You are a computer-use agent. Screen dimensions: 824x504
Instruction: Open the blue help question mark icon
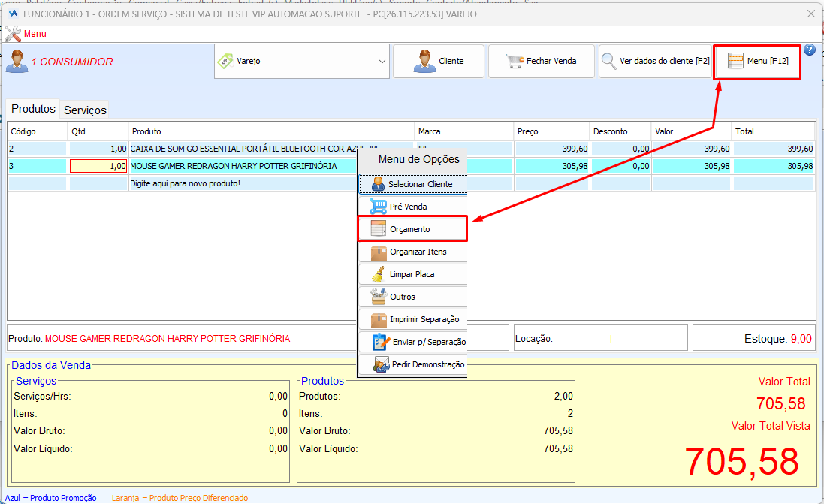810,50
